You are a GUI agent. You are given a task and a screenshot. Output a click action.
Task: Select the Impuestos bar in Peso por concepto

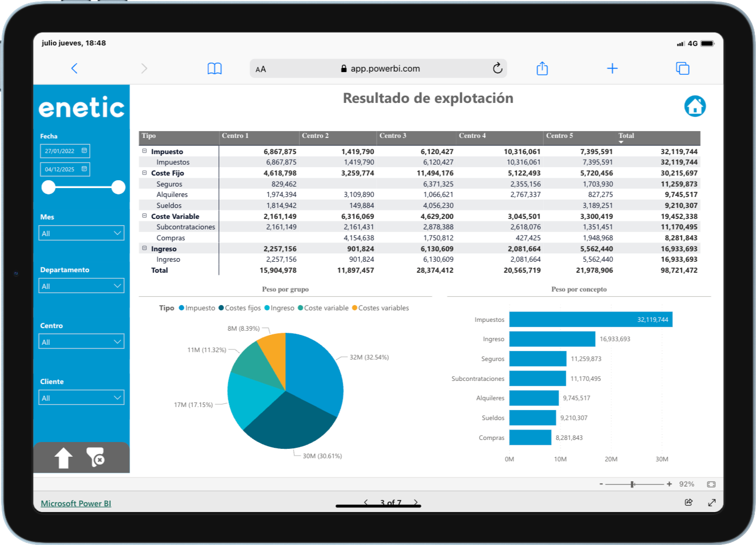click(591, 319)
